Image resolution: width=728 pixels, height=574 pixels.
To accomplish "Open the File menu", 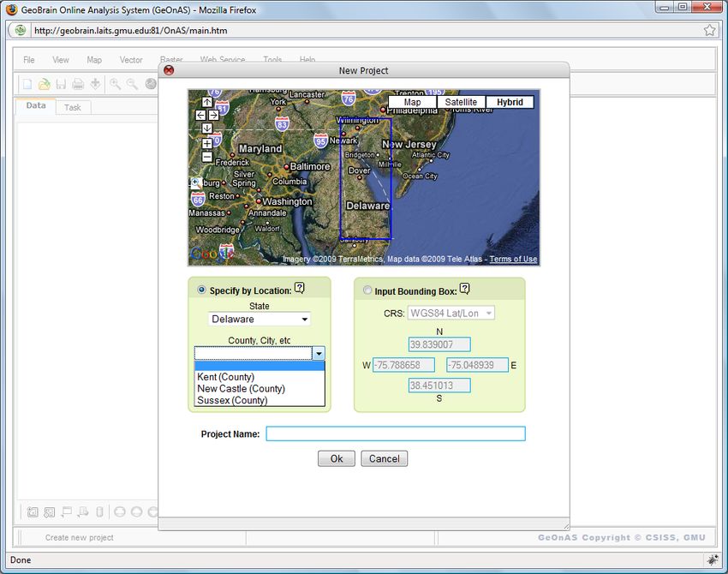I will 29,60.
